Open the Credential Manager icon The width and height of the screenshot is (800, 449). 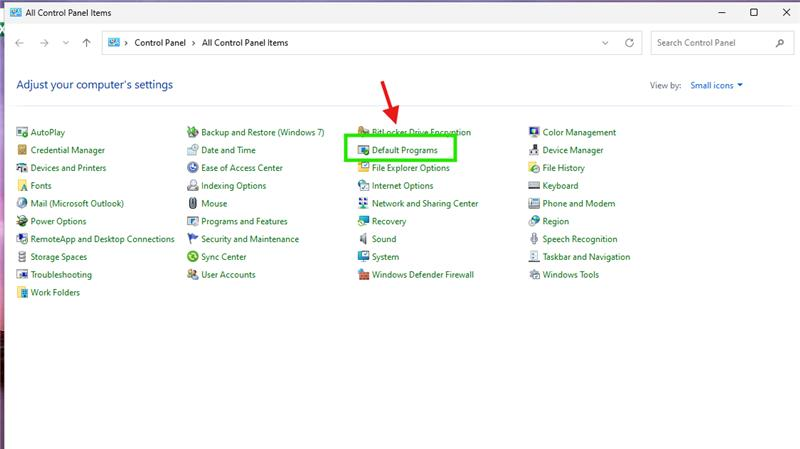click(x=22, y=150)
